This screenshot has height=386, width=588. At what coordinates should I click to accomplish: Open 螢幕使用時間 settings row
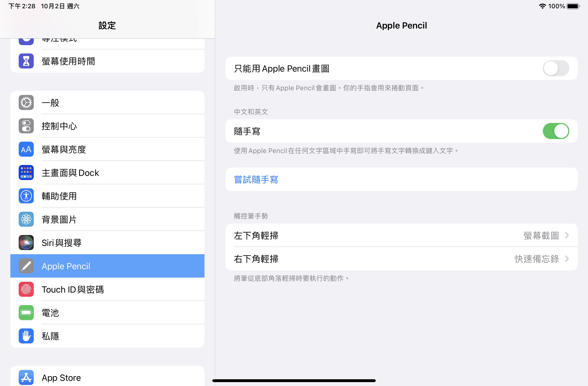click(x=107, y=61)
